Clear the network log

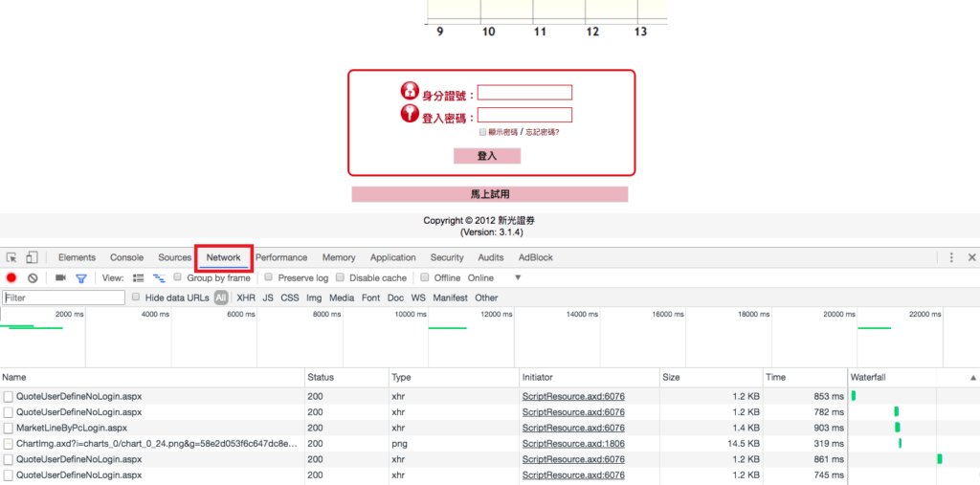pos(33,278)
